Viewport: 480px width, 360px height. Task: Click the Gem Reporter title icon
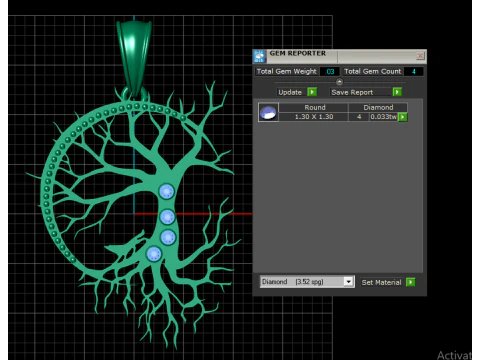point(259,56)
